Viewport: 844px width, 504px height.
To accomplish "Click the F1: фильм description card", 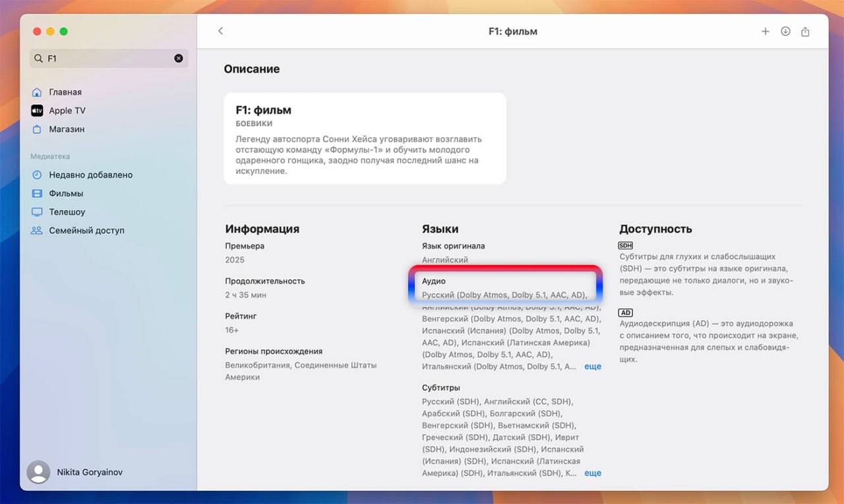I will tap(365, 138).
